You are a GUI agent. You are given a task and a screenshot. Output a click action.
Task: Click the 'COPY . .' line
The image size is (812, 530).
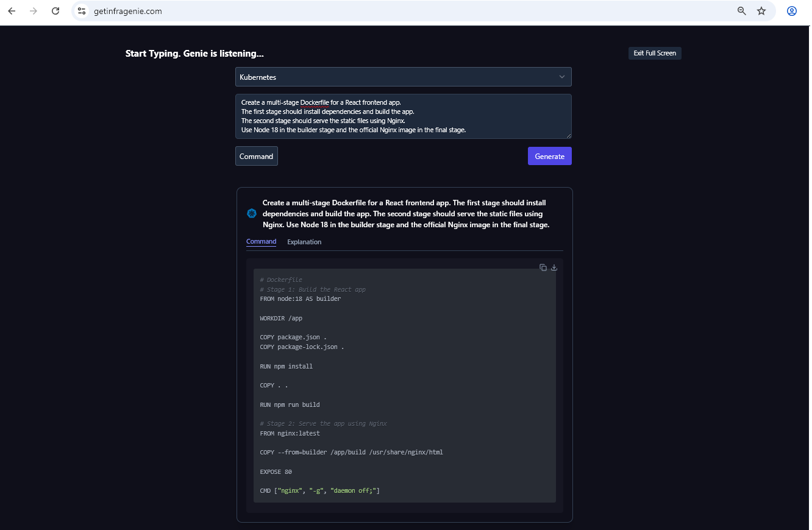(274, 385)
